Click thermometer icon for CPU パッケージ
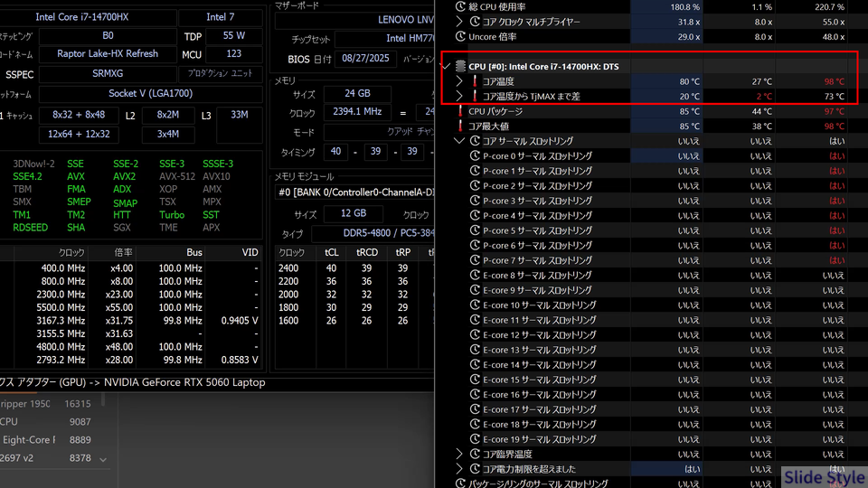The width and height of the screenshot is (868, 488). [x=460, y=111]
